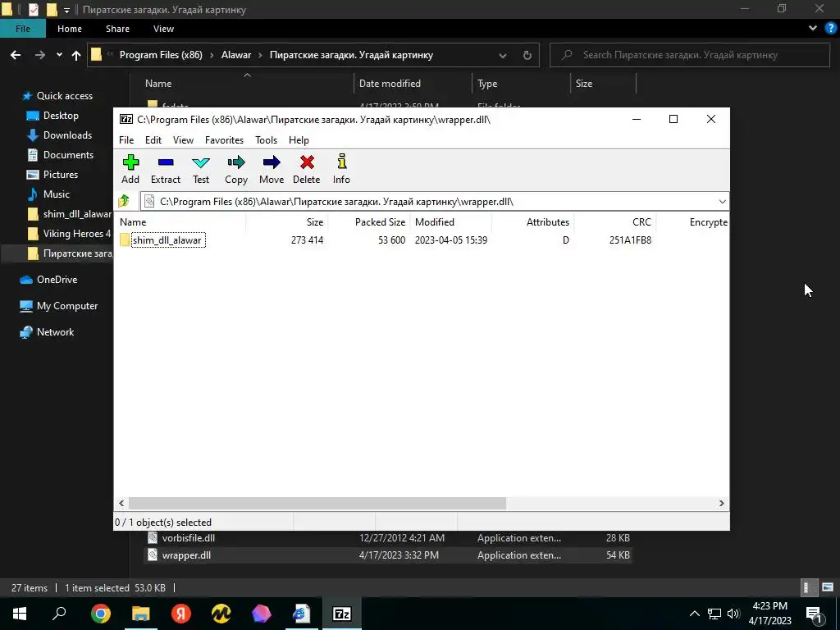Open 7-Zip File menu
This screenshot has width=840, height=630.
click(x=126, y=139)
